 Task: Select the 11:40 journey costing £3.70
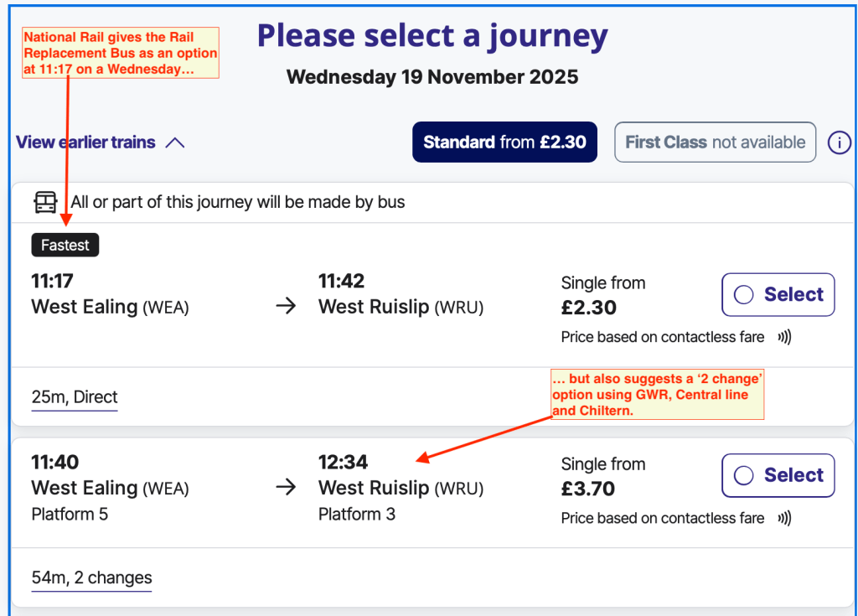[778, 476]
